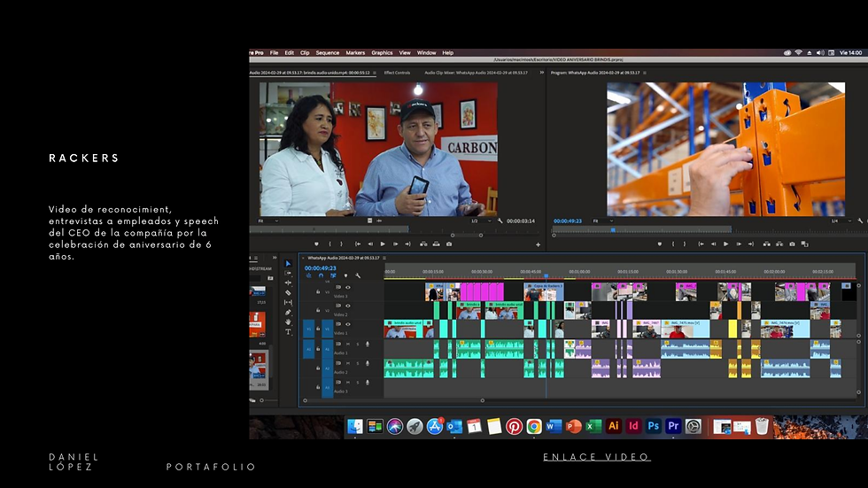Click the Export Frame camera icon in Program monitor
Image resolution: width=868 pixels, height=488 pixels.
pos(792,244)
